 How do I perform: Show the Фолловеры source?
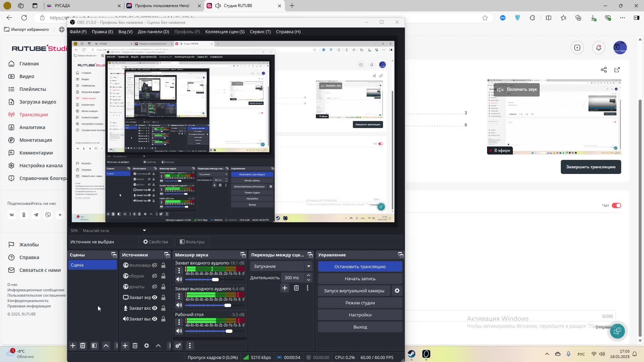(x=155, y=265)
